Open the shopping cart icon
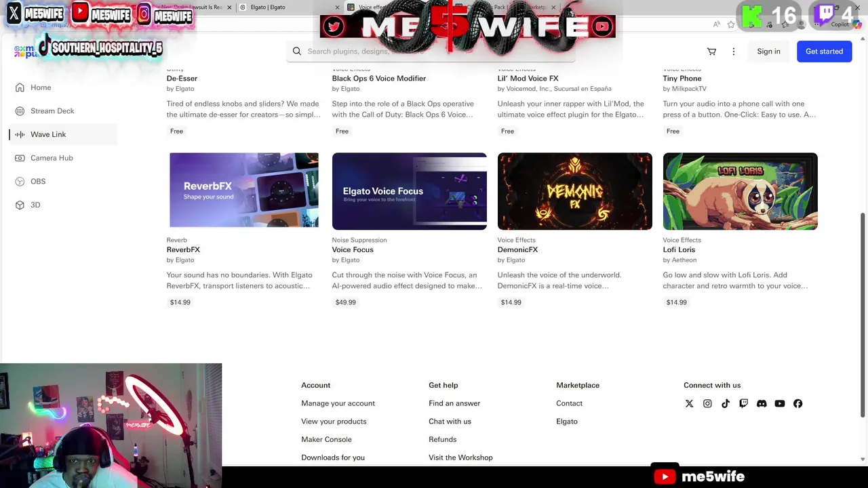The width and height of the screenshot is (868, 488). [x=711, y=52]
